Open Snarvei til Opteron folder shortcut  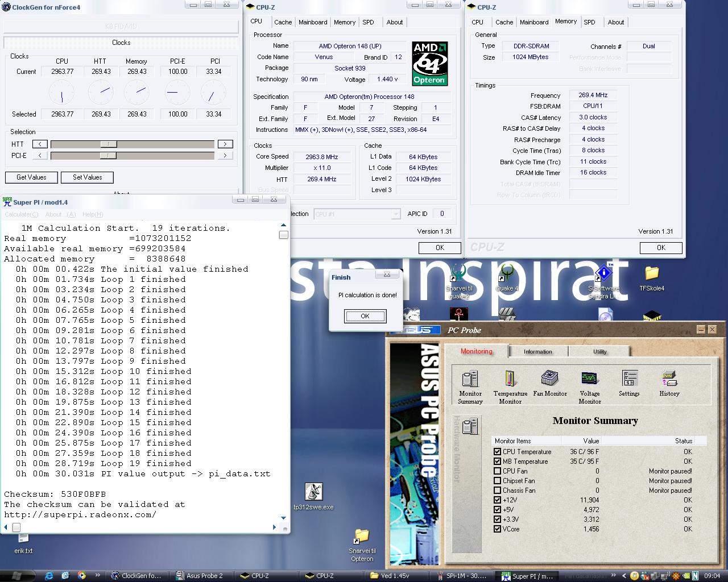click(x=362, y=545)
